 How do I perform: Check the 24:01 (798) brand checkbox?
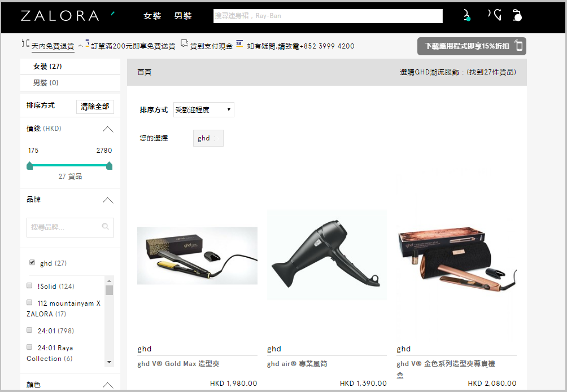(29, 330)
